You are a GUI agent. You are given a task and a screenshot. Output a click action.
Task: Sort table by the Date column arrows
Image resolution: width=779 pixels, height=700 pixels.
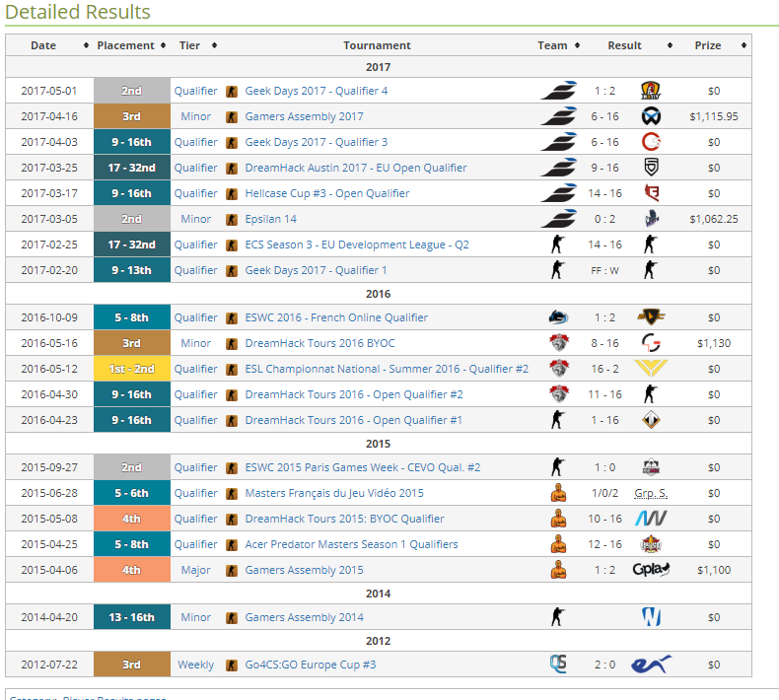pyautogui.click(x=86, y=45)
